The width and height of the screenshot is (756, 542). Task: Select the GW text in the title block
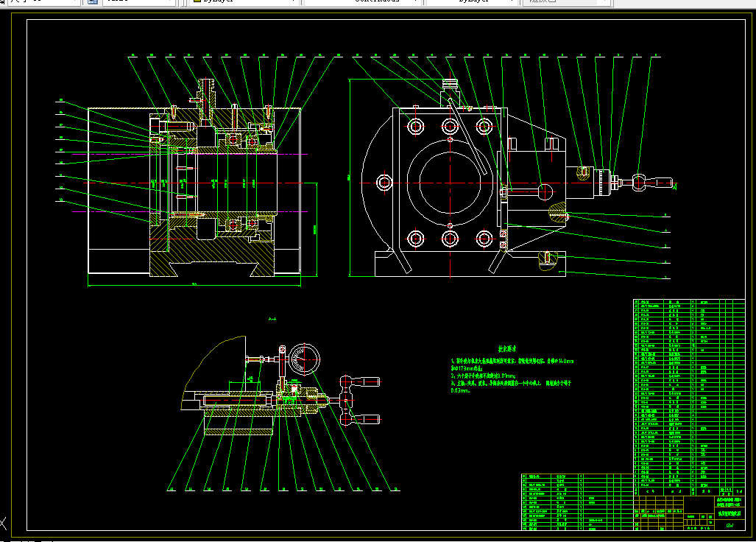[730, 525]
